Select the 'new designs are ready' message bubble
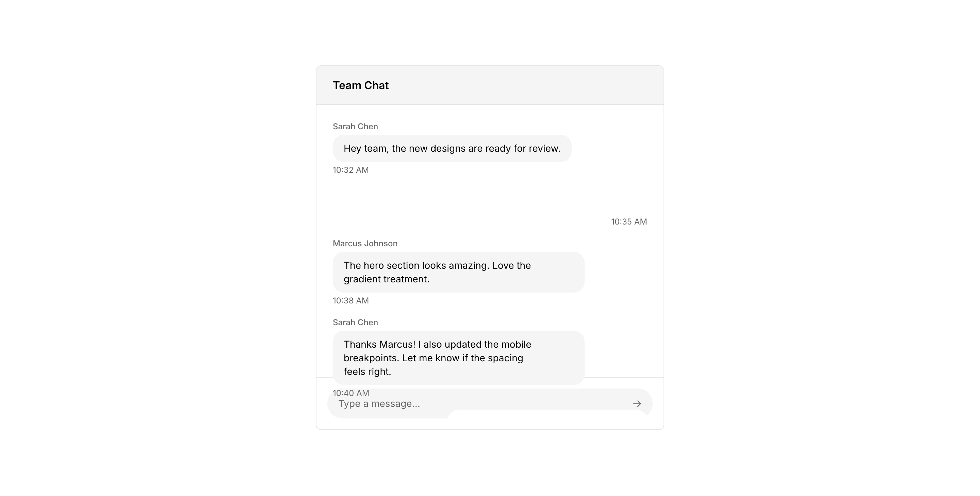This screenshot has width=980, height=496. 452,148
